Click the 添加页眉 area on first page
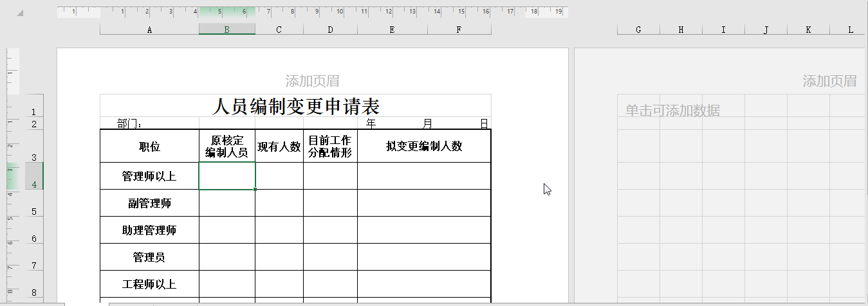868x306 pixels. point(312,81)
